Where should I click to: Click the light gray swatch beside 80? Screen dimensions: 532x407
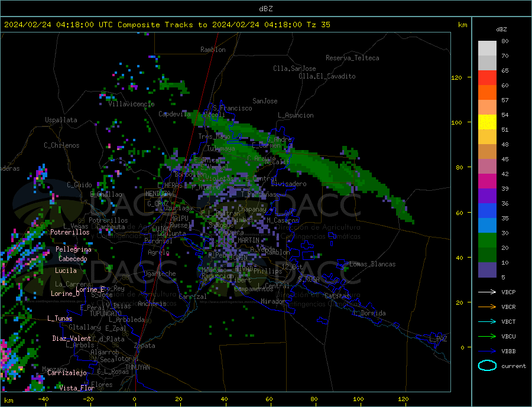487,48
